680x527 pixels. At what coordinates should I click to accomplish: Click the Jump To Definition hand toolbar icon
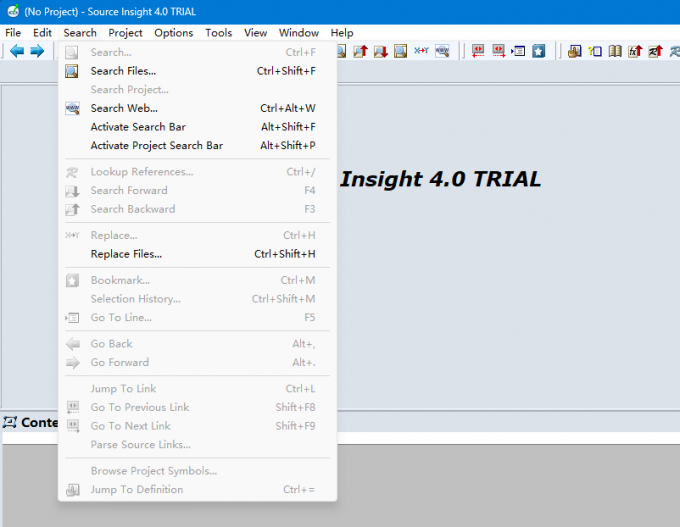(x=575, y=51)
